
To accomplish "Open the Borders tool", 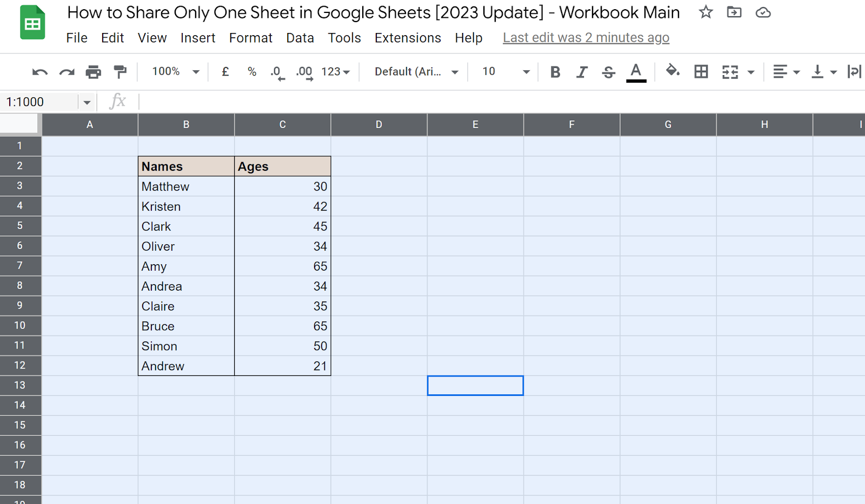I will [701, 71].
